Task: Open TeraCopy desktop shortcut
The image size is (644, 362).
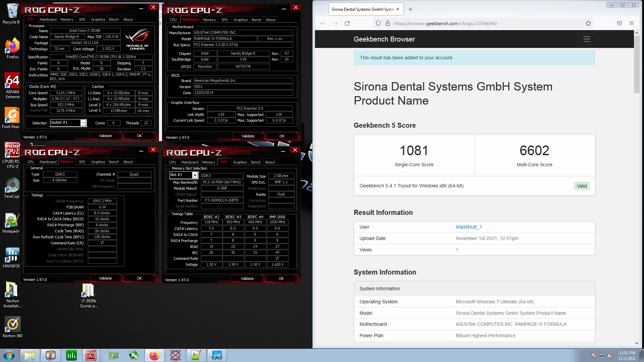Action: tap(12, 188)
